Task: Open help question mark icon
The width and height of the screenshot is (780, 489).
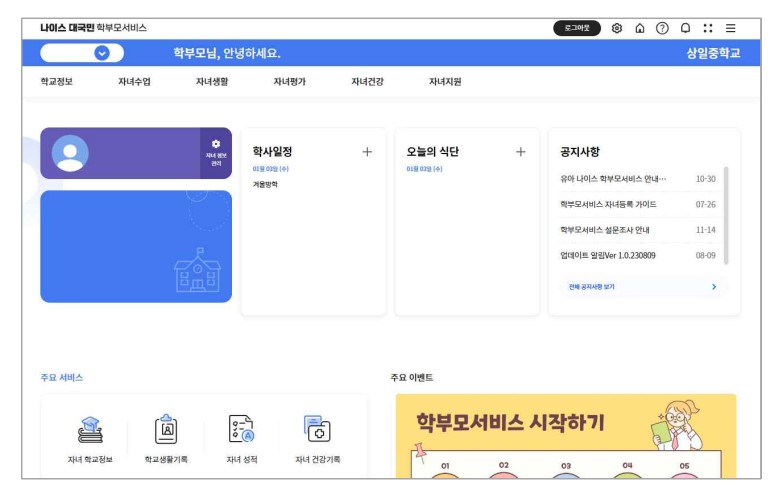Action: coord(662,28)
